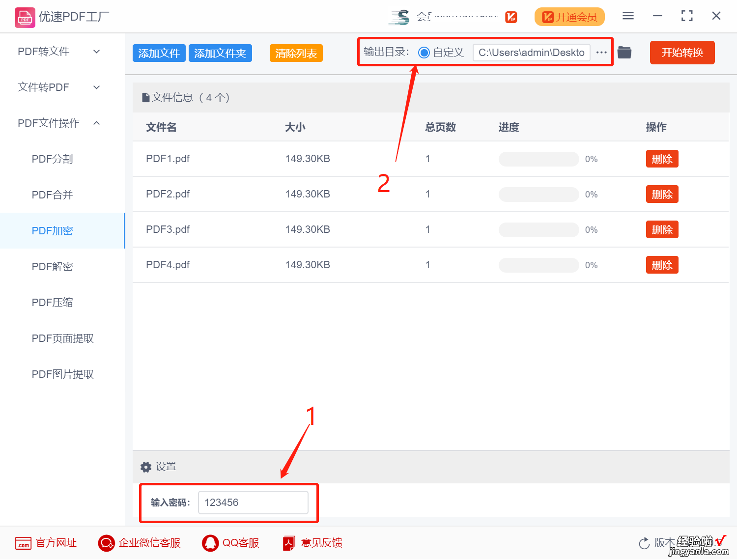Expand the 文件转PDF menu chevron

pyautogui.click(x=97, y=87)
